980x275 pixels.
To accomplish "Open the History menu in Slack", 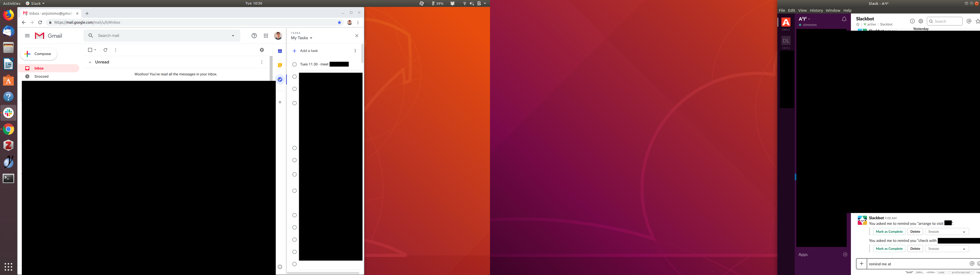I will [x=816, y=11].
